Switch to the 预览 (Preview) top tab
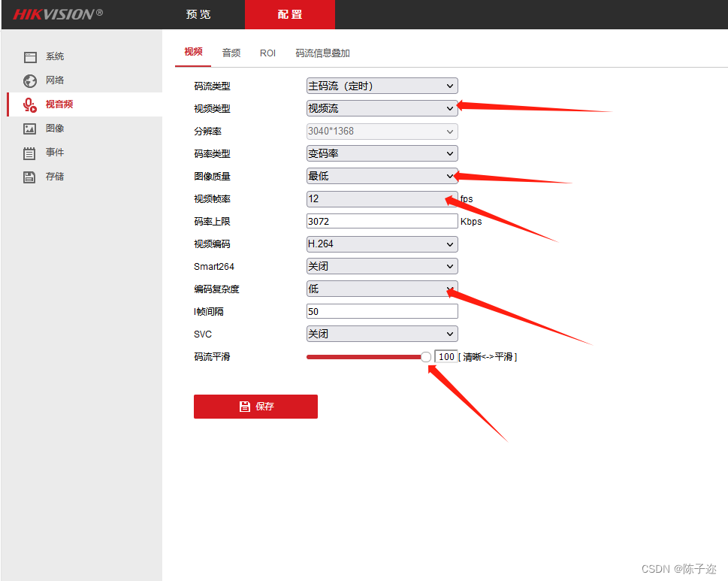The image size is (728, 581). coord(198,14)
